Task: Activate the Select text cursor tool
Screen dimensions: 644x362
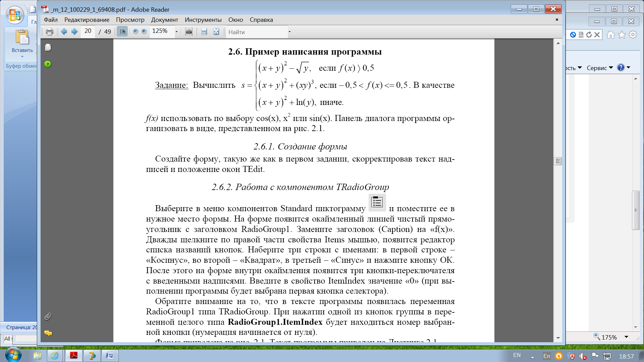Action: 122,32
